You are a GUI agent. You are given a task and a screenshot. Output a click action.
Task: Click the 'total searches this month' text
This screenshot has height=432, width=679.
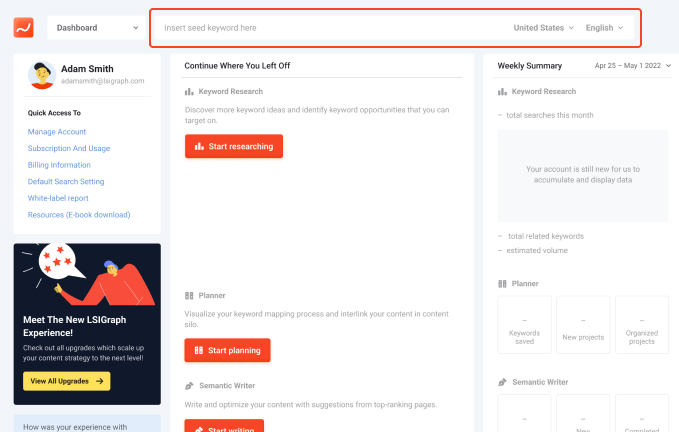pyautogui.click(x=550, y=115)
